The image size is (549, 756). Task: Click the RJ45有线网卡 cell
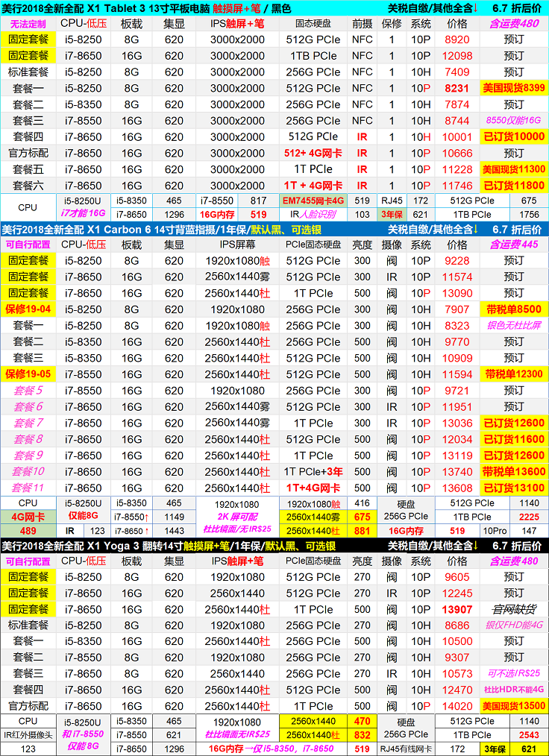[x=406, y=749]
